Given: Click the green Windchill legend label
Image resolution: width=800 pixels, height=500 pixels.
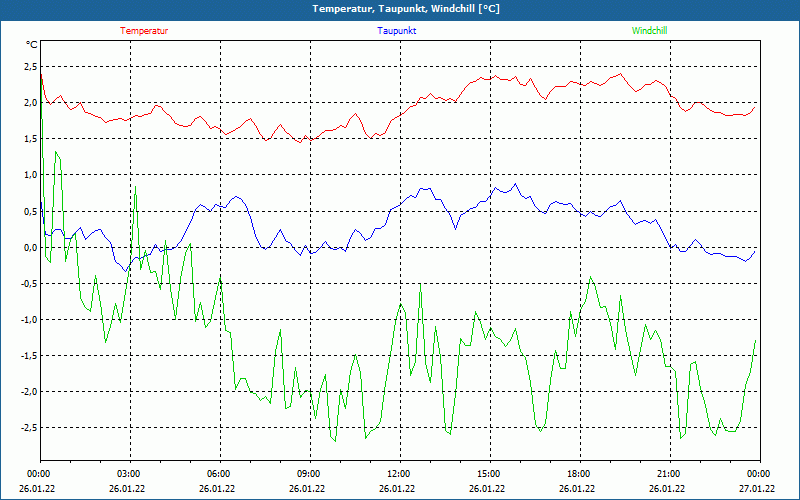Looking at the screenshot, I should pyautogui.click(x=649, y=31).
